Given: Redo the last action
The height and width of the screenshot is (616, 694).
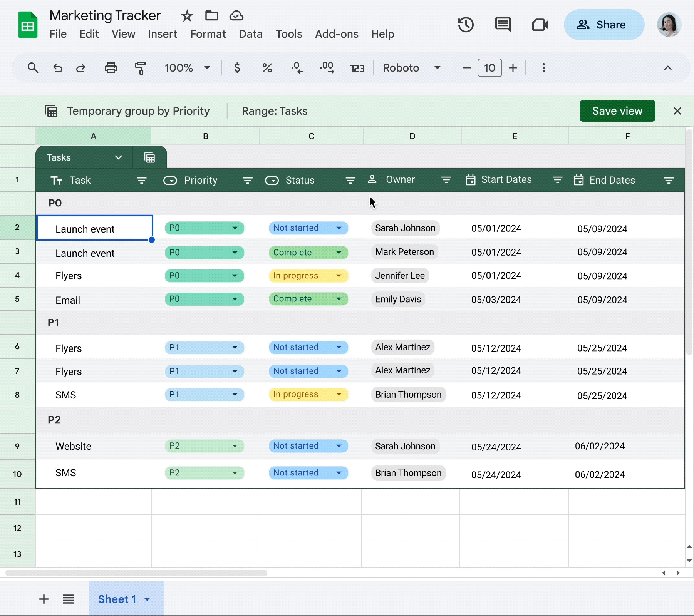Looking at the screenshot, I should 80,68.
